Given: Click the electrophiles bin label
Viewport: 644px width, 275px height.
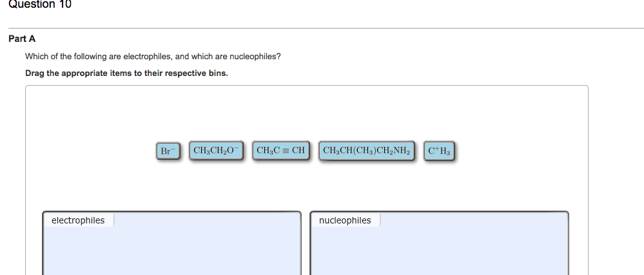Looking at the screenshot, I should (x=78, y=220).
